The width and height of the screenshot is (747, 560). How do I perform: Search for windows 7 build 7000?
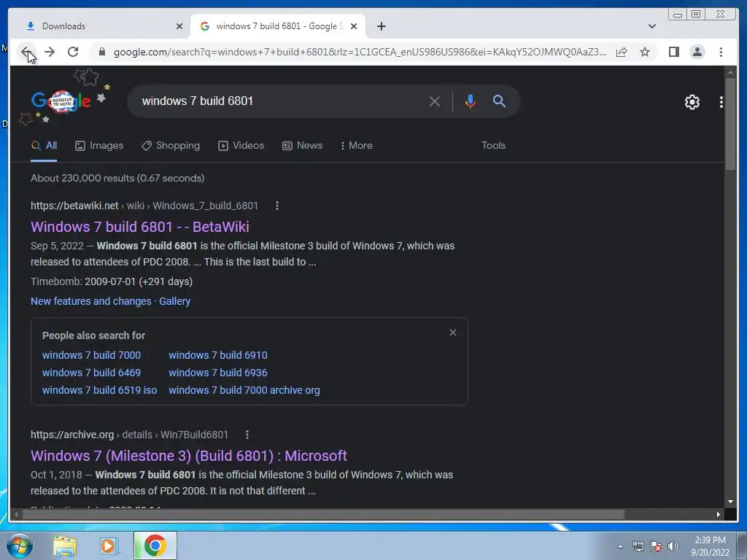(91, 355)
